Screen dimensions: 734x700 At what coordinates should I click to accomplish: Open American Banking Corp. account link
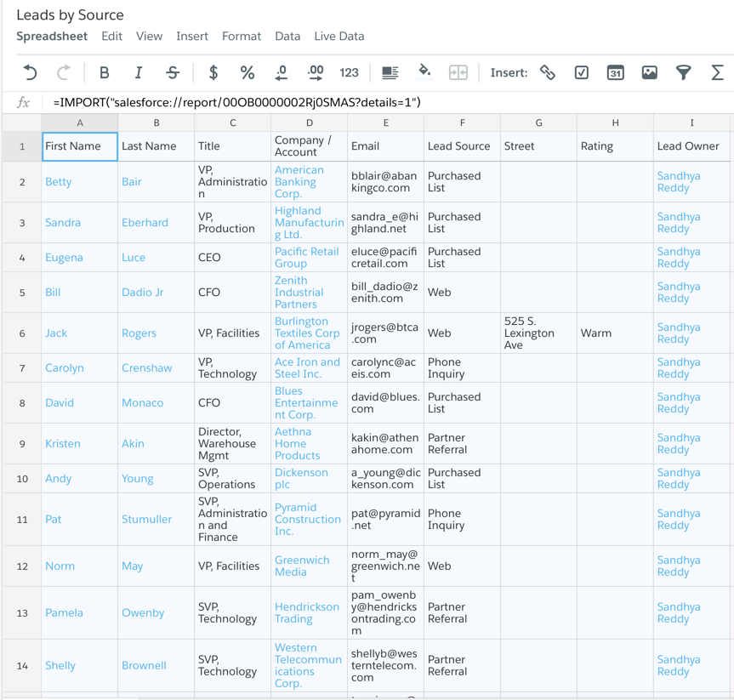pyautogui.click(x=299, y=182)
